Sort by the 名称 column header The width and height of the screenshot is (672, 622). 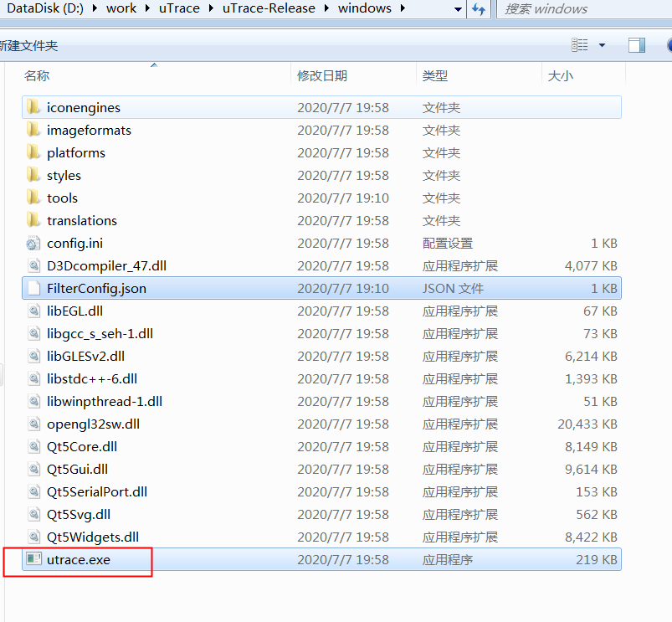coord(37,75)
